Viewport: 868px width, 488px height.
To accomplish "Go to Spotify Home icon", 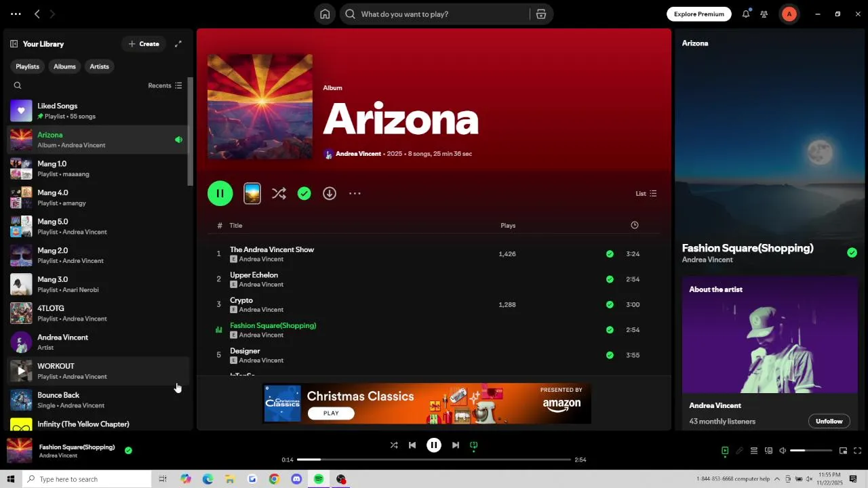I will (325, 14).
